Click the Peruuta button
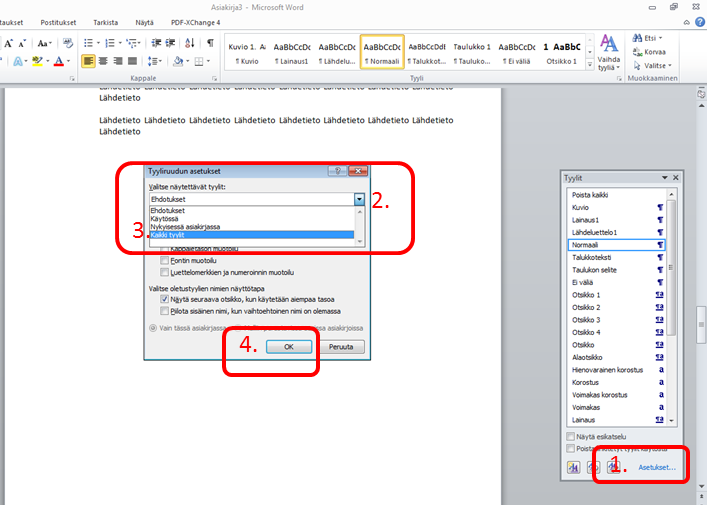This screenshot has height=505, width=707. click(341, 346)
